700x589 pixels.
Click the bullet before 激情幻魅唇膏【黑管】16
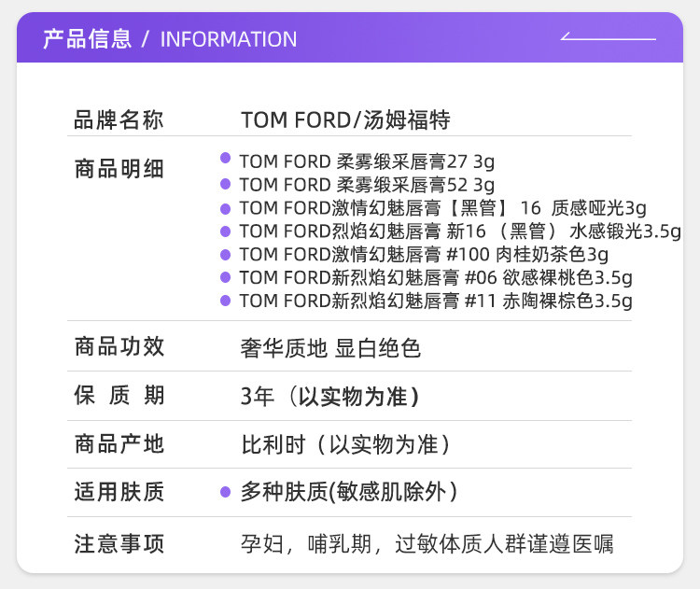pyautogui.click(x=225, y=206)
